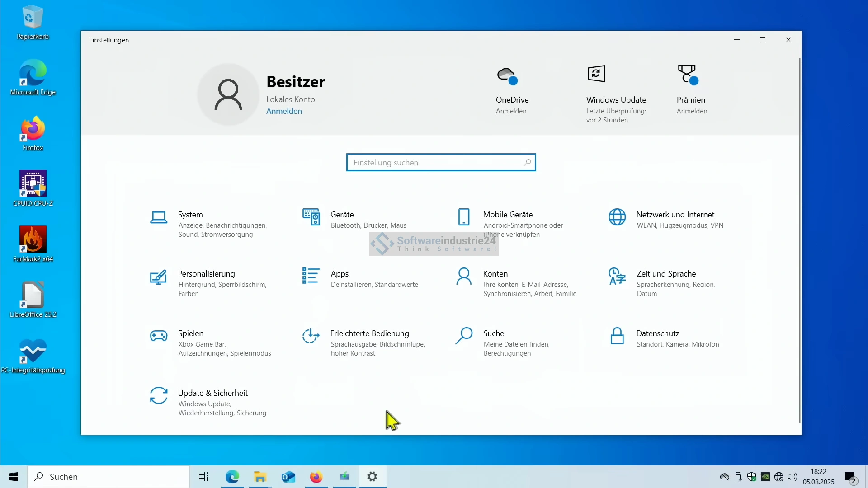The image size is (868, 488).
Task: Click the Settings window vertical scrollbar
Action: pyautogui.click(x=799, y=239)
